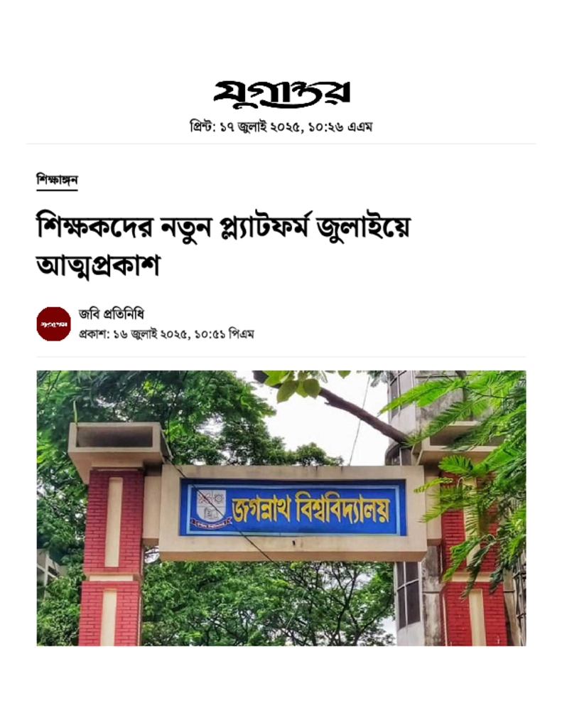Click the author name জবি প্রতিনিধি

pos(112,314)
